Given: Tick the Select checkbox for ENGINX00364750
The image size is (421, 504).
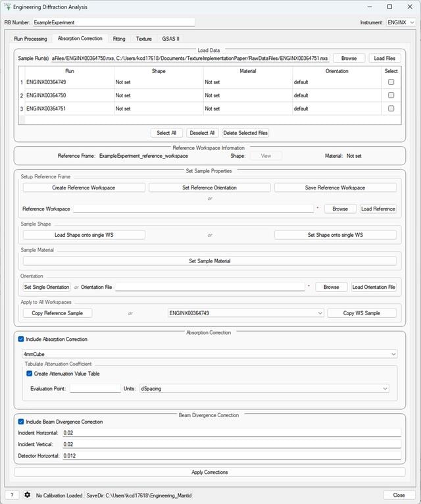Looking at the screenshot, I should [391, 95].
